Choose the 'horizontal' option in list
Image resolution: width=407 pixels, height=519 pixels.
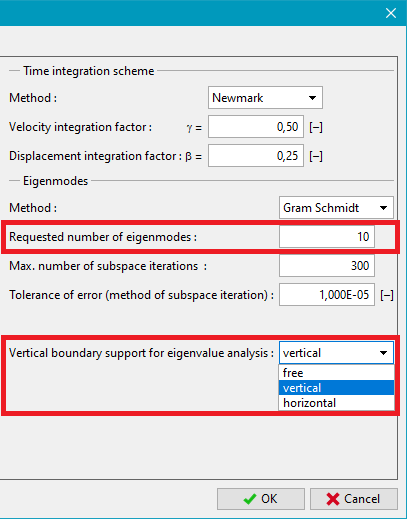[337, 403]
